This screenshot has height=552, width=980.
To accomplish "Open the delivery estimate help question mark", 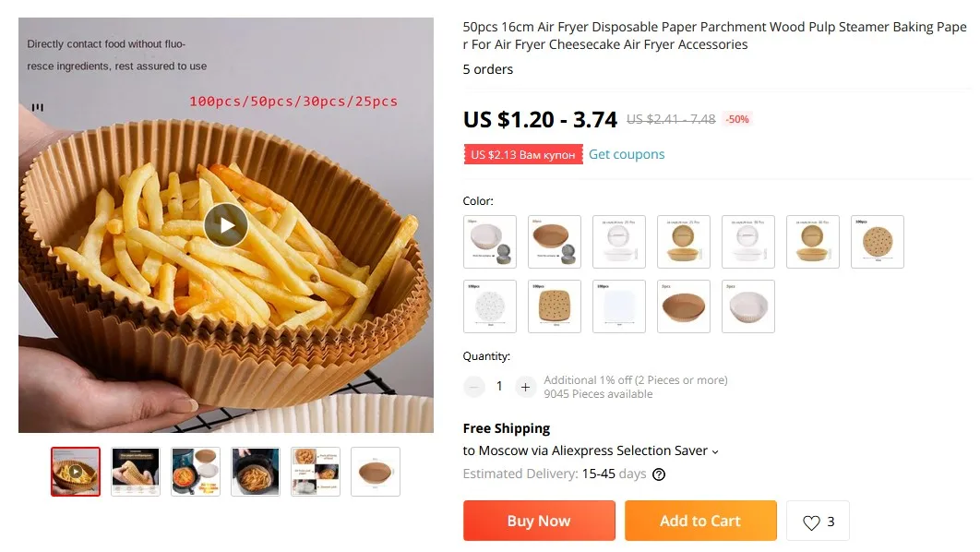I will (x=659, y=474).
